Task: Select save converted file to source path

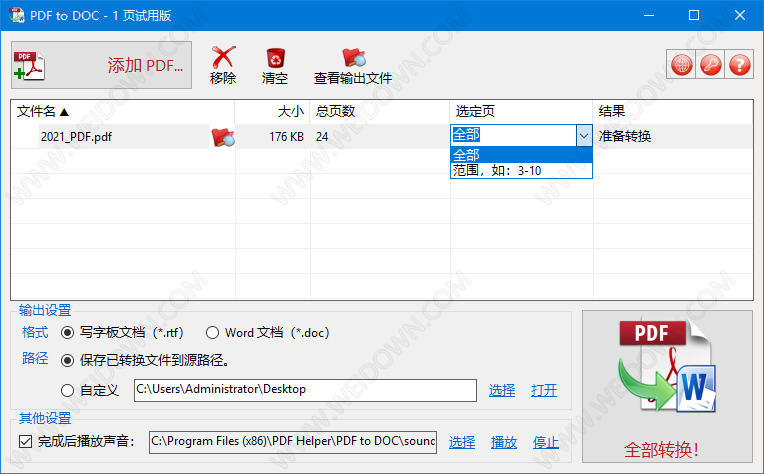Action: pyautogui.click(x=68, y=361)
